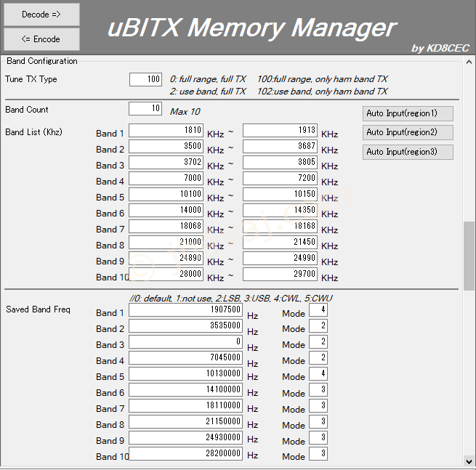The width and height of the screenshot is (476, 470).
Task: Select Band 2 start frequency 3500 field
Action: click(x=166, y=146)
